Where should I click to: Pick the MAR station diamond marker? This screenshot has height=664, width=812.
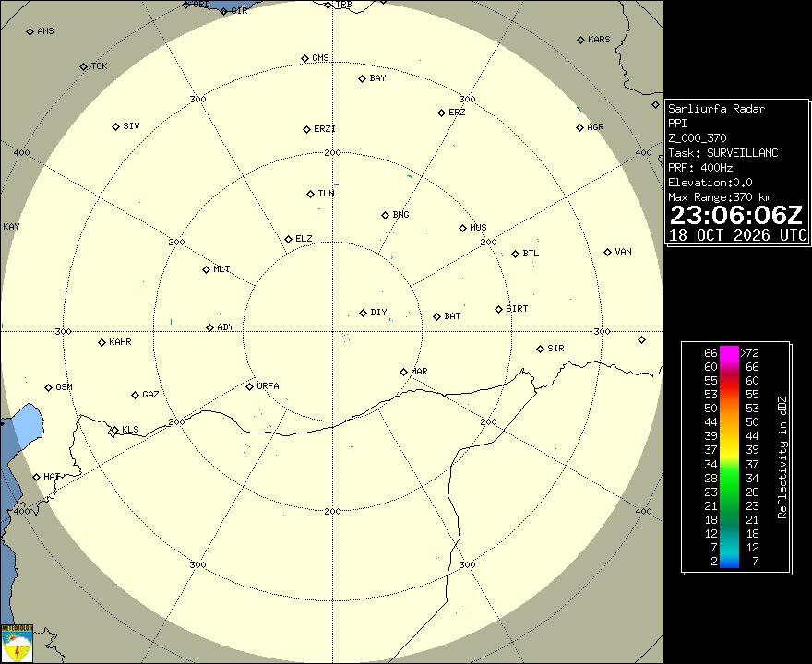pyautogui.click(x=404, y=372)
